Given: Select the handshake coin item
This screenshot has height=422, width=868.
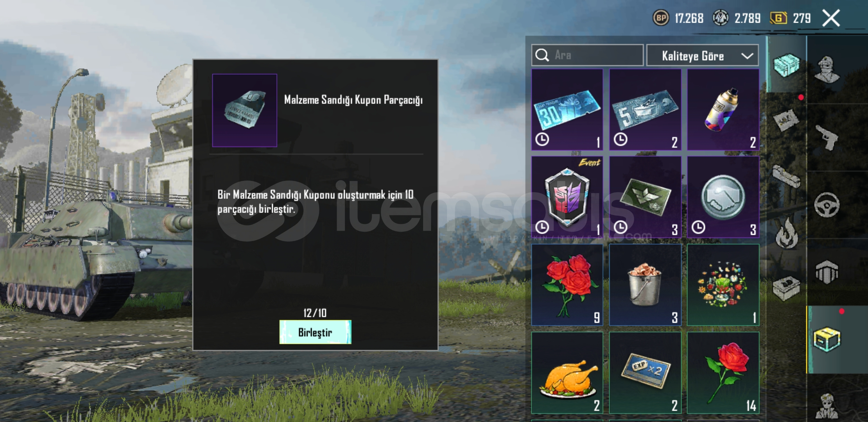Looking at the screenshot, I should 723,197.
